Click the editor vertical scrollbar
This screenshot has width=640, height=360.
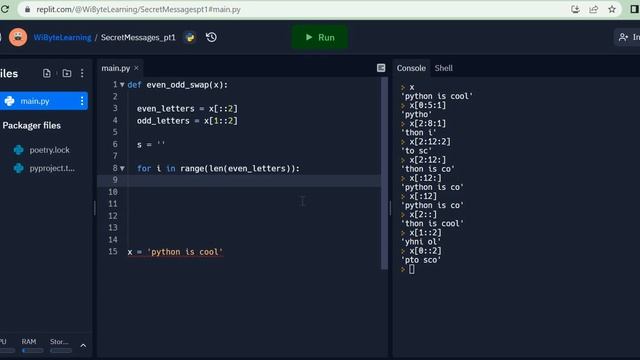tap(384, 173)
